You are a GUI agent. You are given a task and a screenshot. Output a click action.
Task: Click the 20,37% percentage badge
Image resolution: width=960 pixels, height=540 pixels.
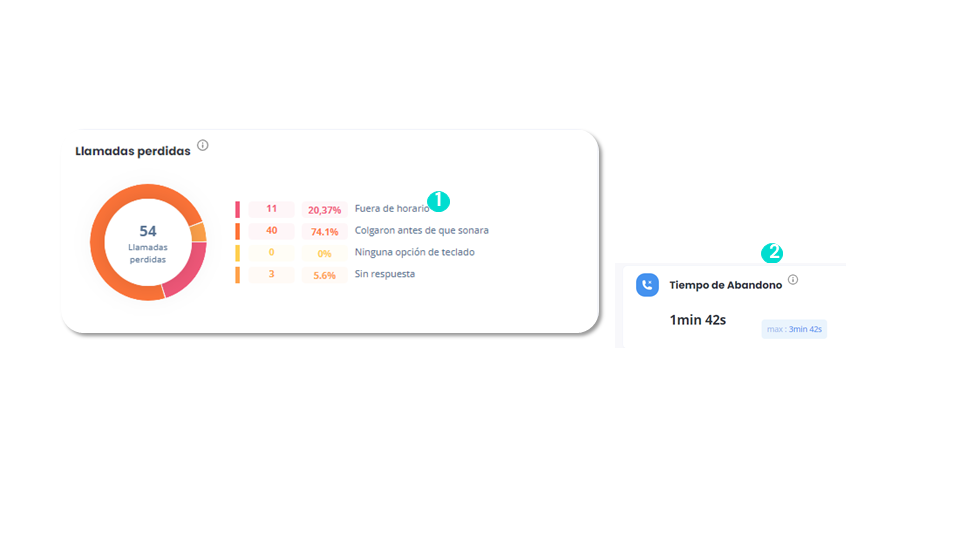(324, 210)
